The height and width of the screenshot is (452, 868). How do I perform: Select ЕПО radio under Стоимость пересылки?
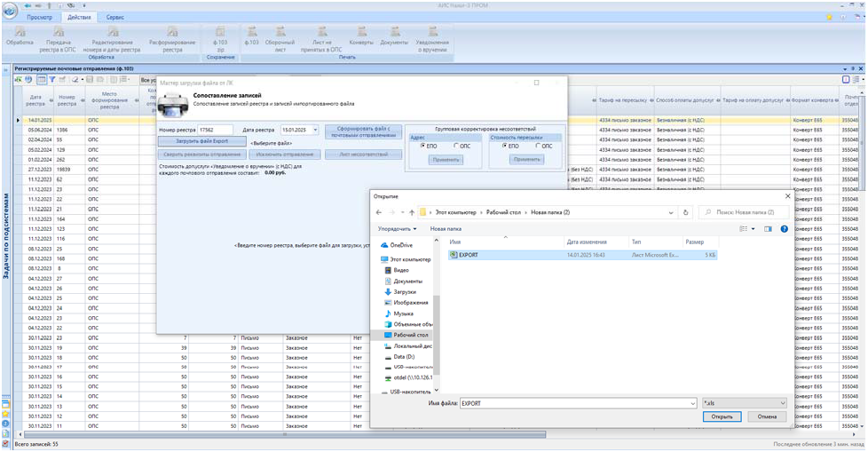click(x=504, y=146)
